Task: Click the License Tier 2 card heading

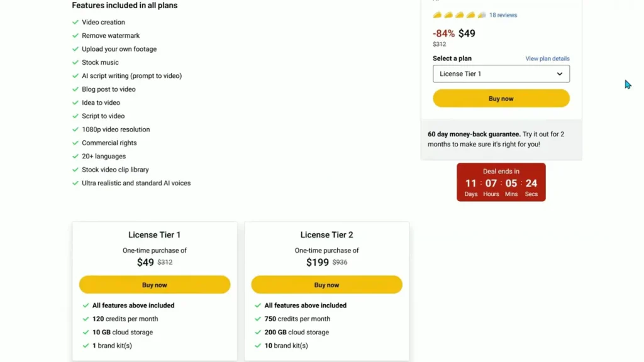Action: click(326, 235)
